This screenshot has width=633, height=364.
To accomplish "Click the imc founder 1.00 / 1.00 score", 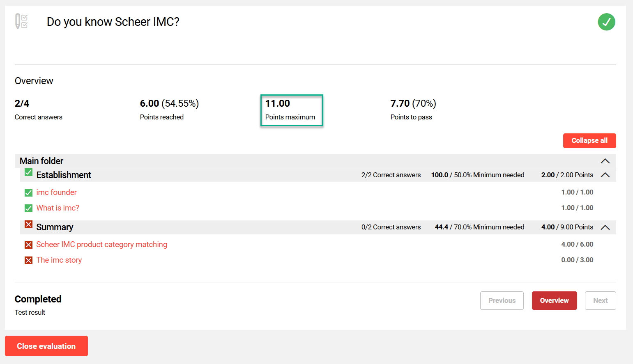I will [x=577, y=192].
